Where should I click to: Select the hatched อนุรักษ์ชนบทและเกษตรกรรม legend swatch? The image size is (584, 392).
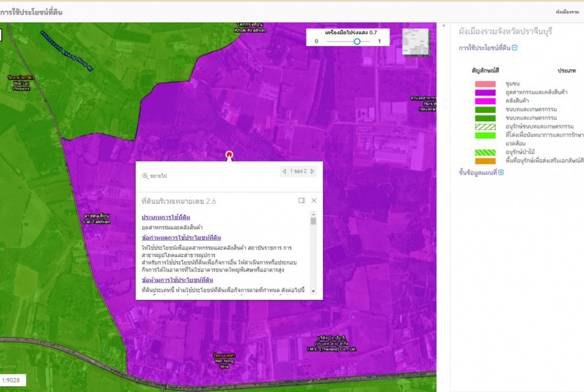(x=485, y=127)
